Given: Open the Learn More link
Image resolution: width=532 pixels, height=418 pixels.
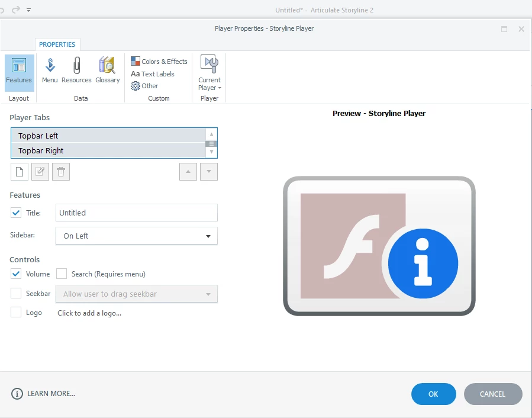Looking at the screenshot, I should tap(51, 394).
